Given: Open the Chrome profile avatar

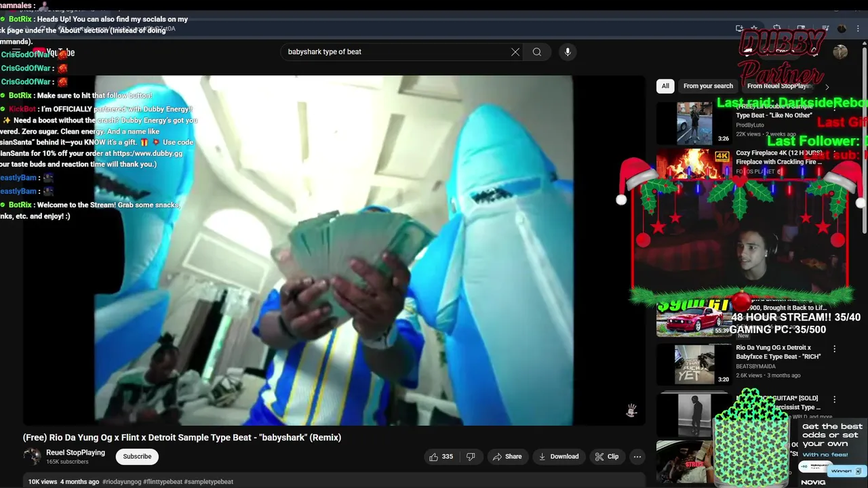Looking at the screenshot, I should tap(842, 28).
